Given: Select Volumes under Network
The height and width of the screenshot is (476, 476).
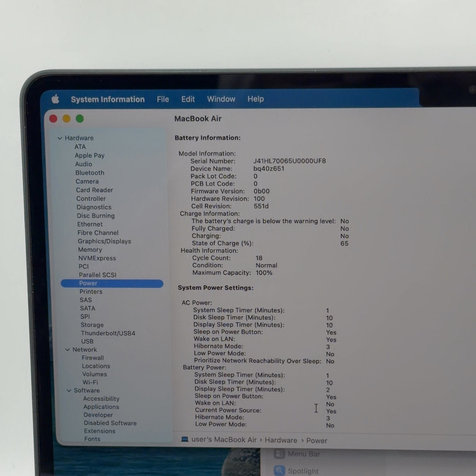Looking at the screenshot, I should point(94,374).
